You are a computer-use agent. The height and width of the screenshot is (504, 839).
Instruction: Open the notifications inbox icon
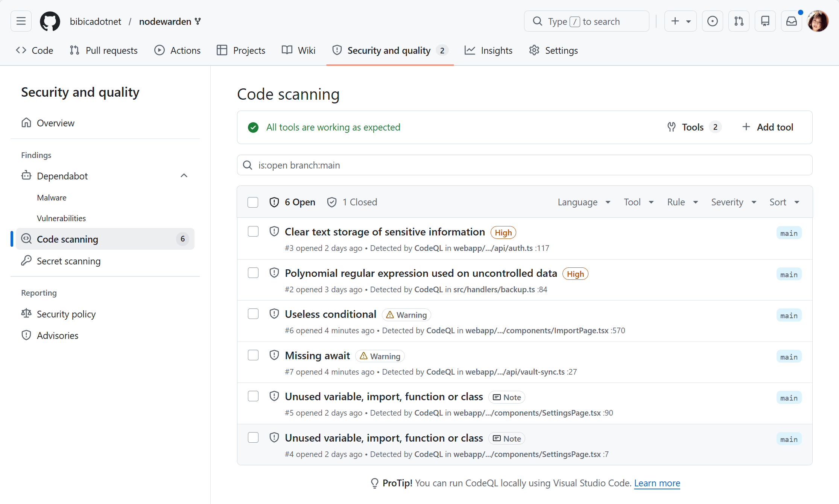point(791,21)
